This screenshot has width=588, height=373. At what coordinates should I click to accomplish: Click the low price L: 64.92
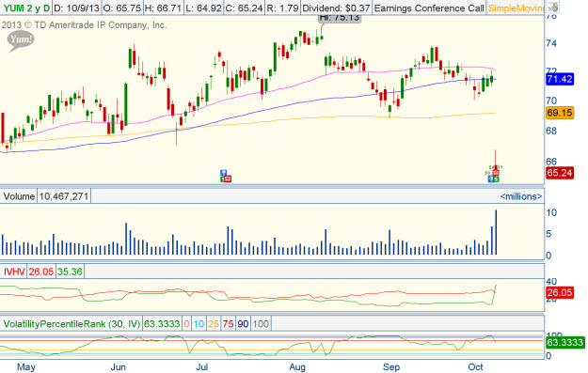(x=204, y=8)
